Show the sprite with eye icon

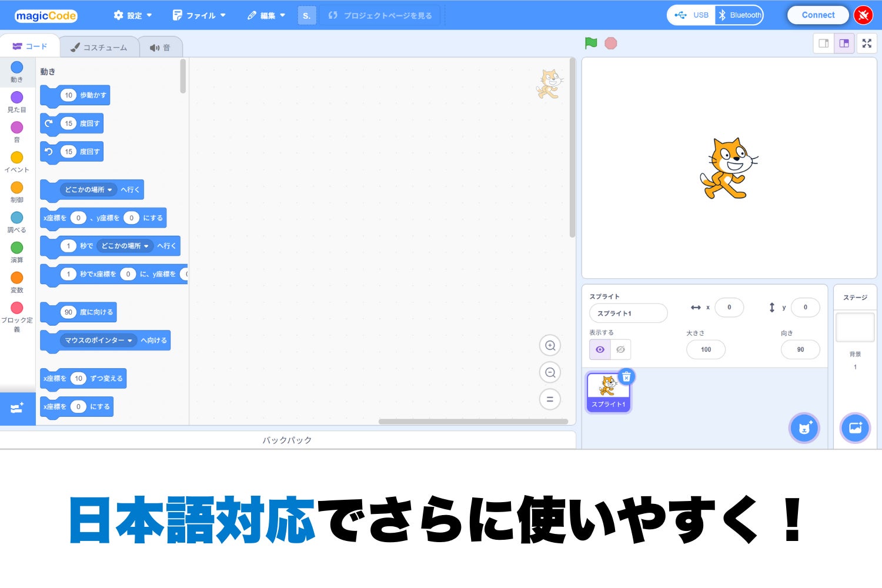coord(600,349)
